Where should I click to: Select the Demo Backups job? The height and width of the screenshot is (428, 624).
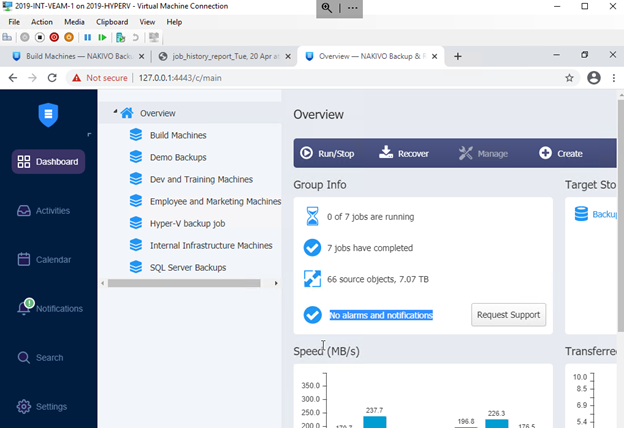pyautogui.click(x=178, y=157)
